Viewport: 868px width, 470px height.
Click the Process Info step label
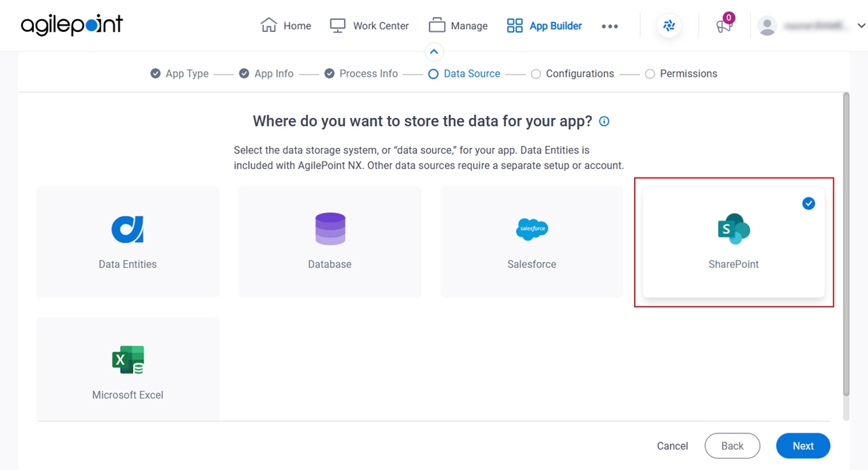point(369,73)
